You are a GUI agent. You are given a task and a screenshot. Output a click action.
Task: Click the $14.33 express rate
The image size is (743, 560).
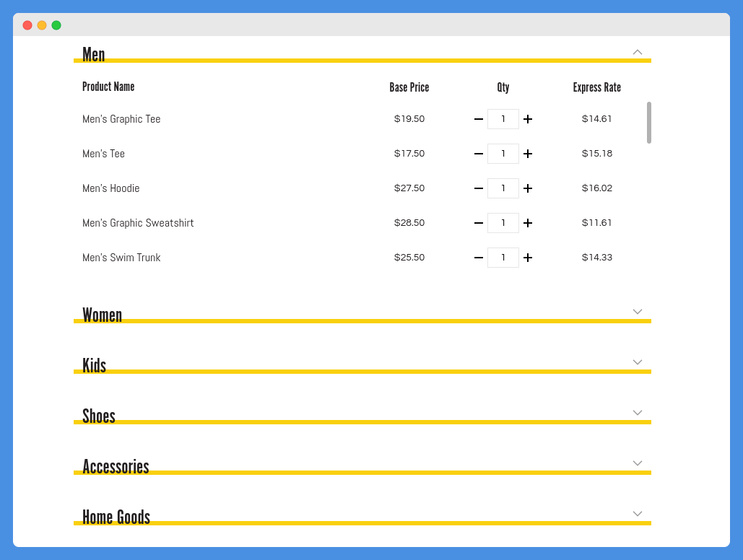(597, 257)
